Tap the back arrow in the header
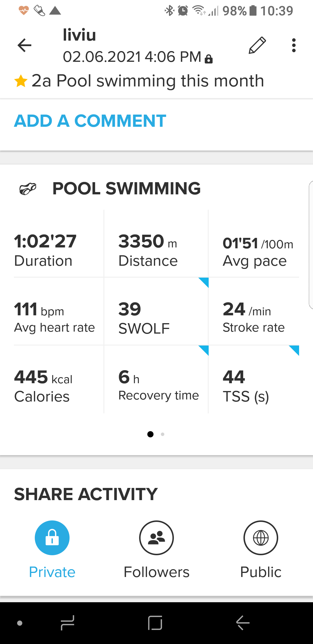The height and width of the screenshot is (644, 313). [24, 45]
